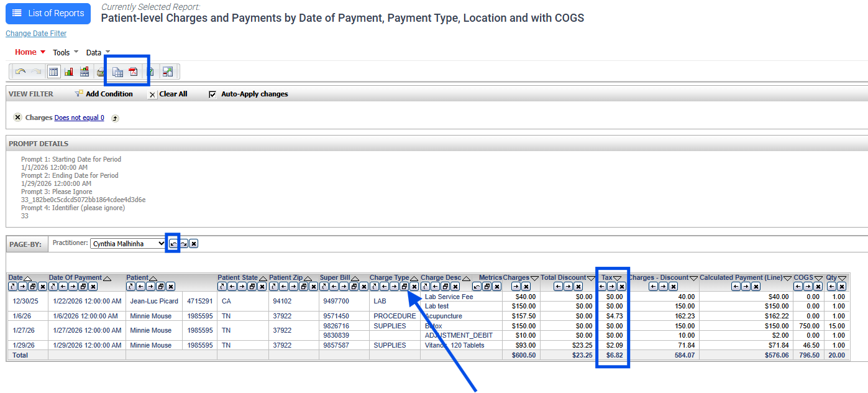The width and height of the screenshot is (868, 393).
Task: Sort the COGS metric with its down triangle
Action: (x=820, y=278)
